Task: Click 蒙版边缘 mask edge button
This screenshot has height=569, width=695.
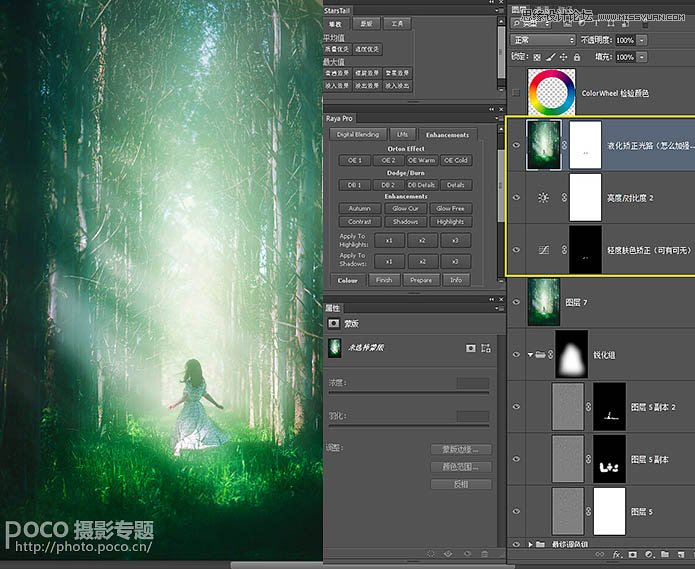Action: click(461, 449)
